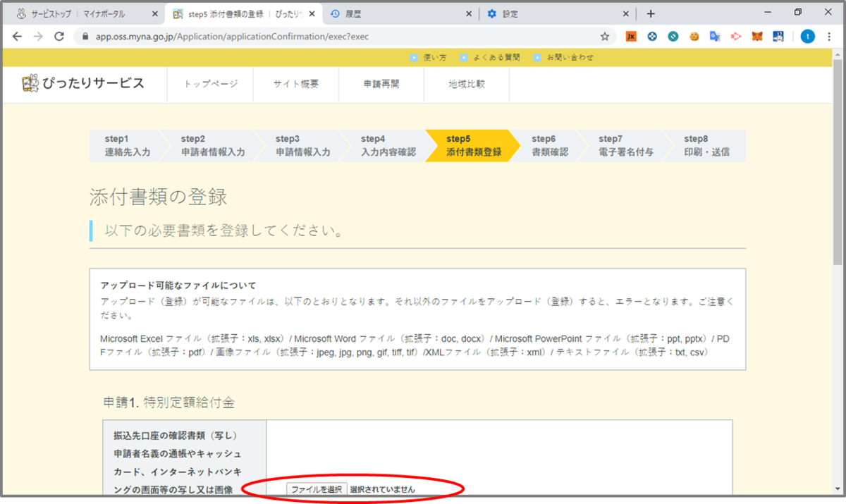Select 地域比較 in the navigation menu
The height and width of the screenshot is (504, 846).
(x=466, y=85)
